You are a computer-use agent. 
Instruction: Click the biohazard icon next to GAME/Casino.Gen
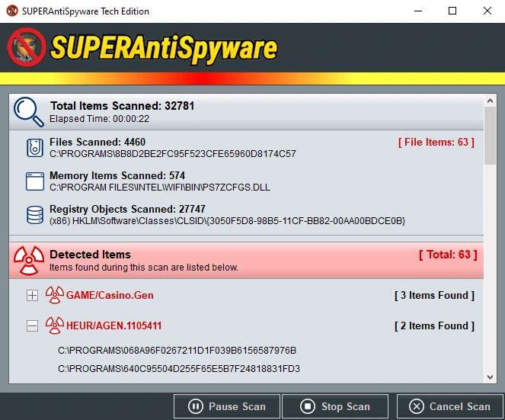click(54, 295)
